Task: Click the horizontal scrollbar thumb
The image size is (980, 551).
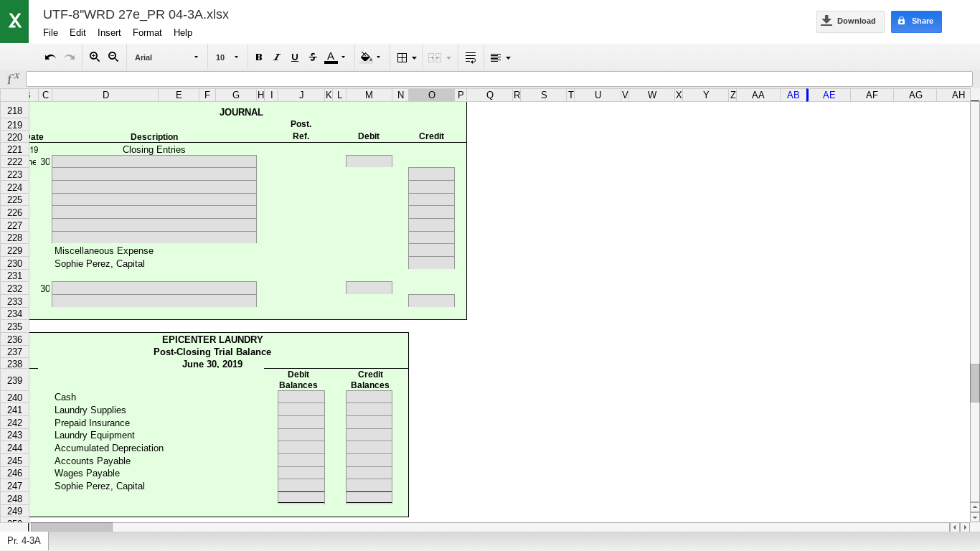Action: click(x=71, y=527)
